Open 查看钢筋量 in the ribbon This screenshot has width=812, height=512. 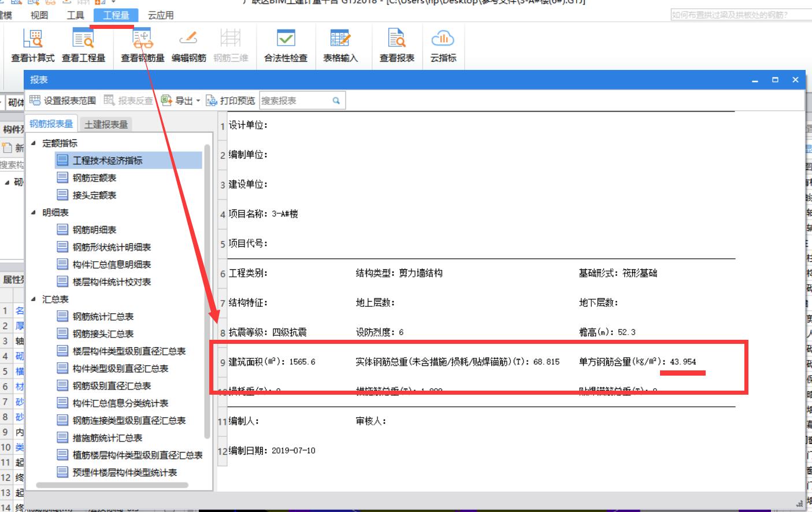pyautogui.click(x=142, y=46)
